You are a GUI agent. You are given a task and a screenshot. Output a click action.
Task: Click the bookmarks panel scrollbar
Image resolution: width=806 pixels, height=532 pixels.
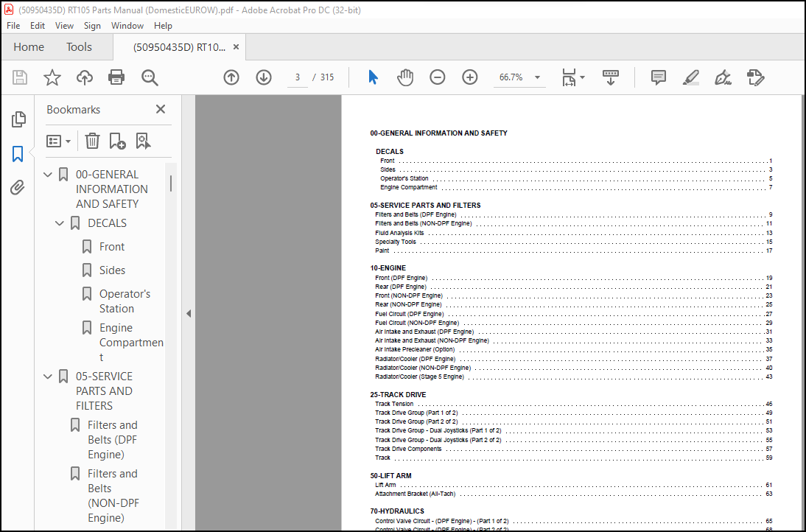pos(171,183)
